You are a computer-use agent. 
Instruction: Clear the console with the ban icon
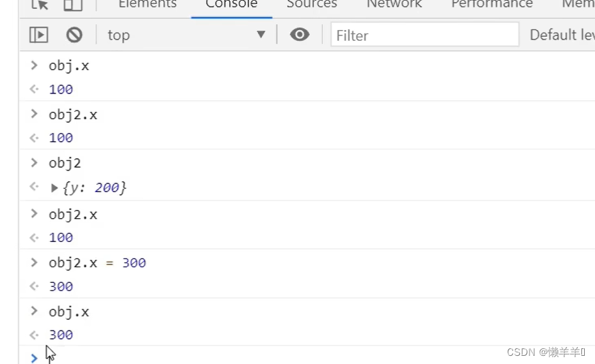click(74, 35)
